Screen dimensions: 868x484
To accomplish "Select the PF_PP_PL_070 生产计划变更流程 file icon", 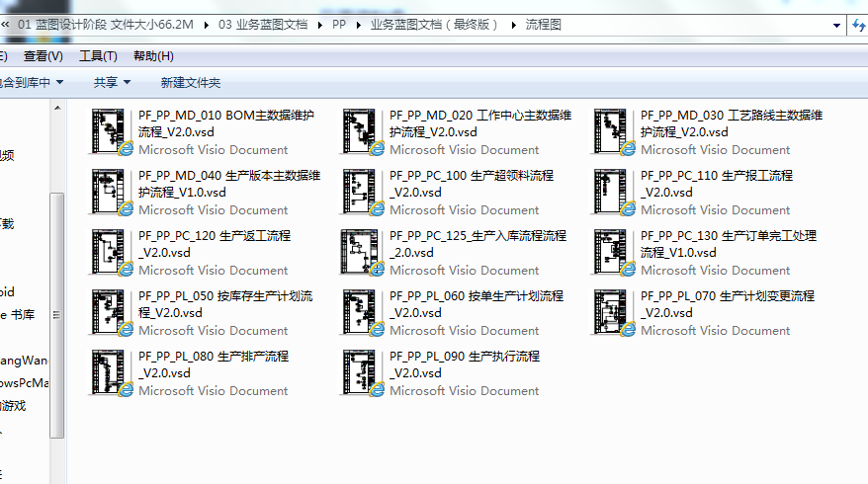I will tap(614, 313).
